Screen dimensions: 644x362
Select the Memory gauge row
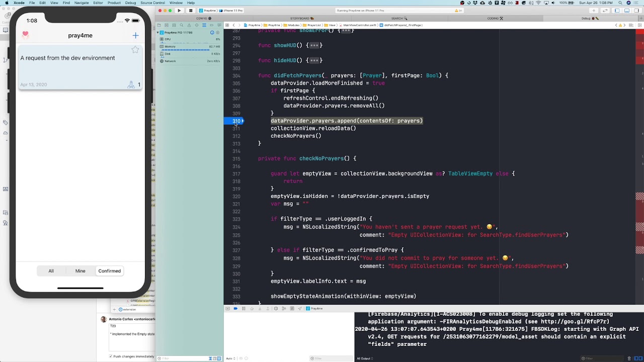coord(190,47)
